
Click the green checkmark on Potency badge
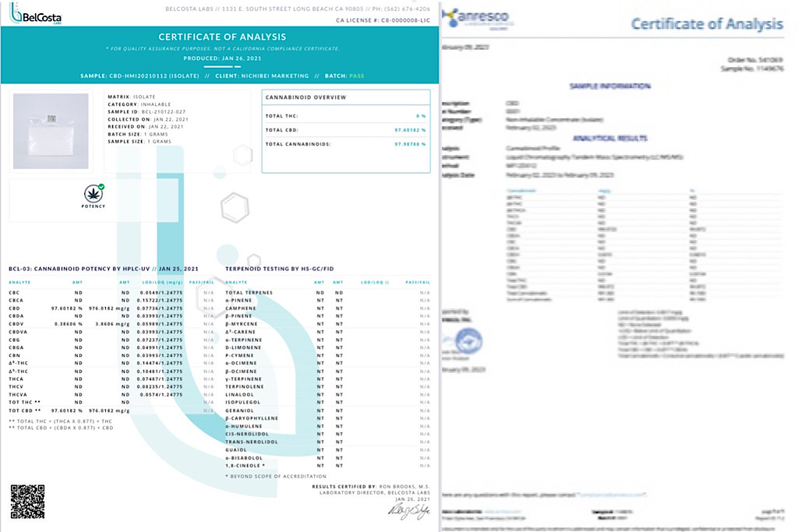(101, 187)
